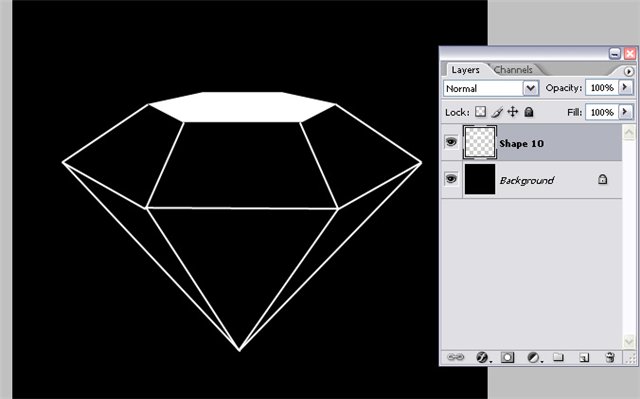Delete layer trash icon
Screen dimensions: 640x399
[610, 357]
